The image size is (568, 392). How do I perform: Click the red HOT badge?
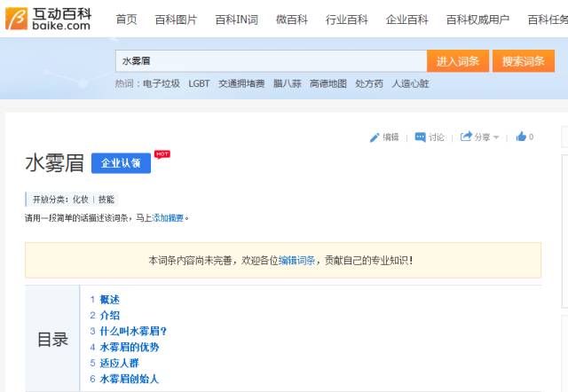click(162, 154)
